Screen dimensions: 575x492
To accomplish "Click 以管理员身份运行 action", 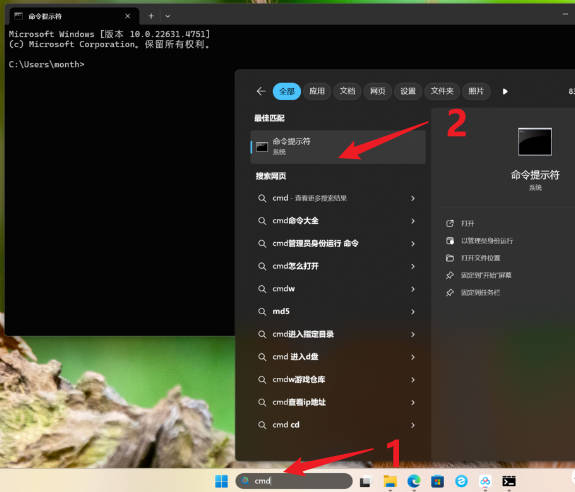I will (479, 241).
